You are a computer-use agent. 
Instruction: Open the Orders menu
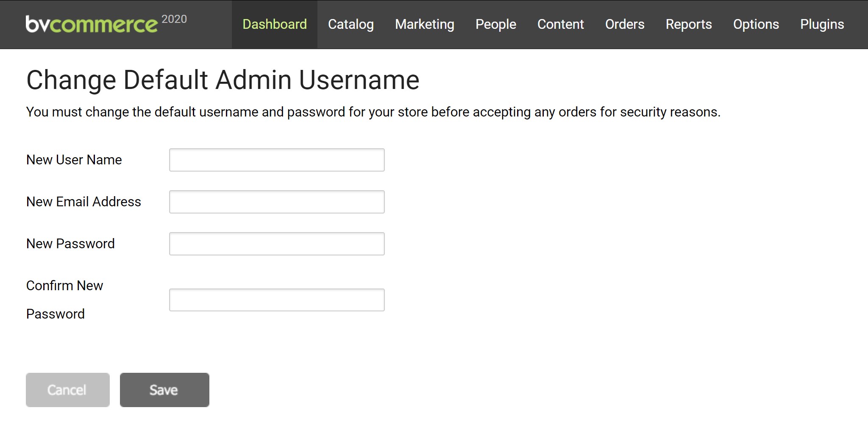(x=625, y=24)
